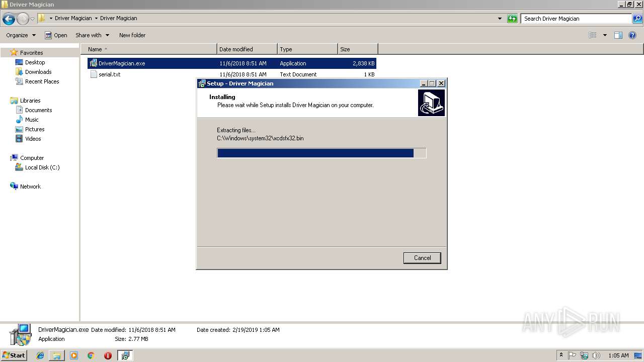644x362 pixels.
Task: Cancel the Driver Magician setup
Action: point(422,258)
